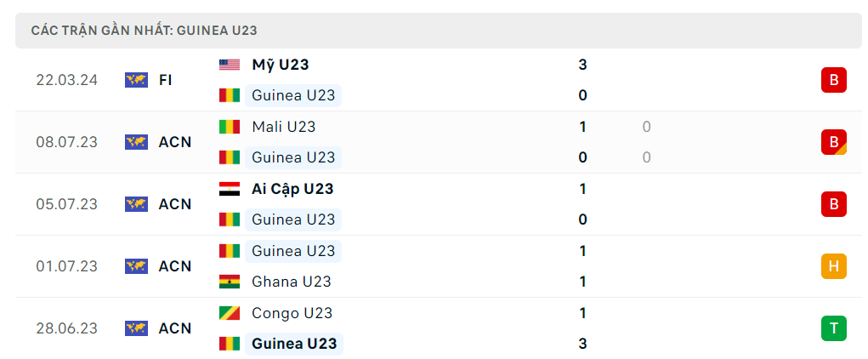868x359 pixels.
Task: Open the Mỹ U23 team link
Action: (281, 65)
